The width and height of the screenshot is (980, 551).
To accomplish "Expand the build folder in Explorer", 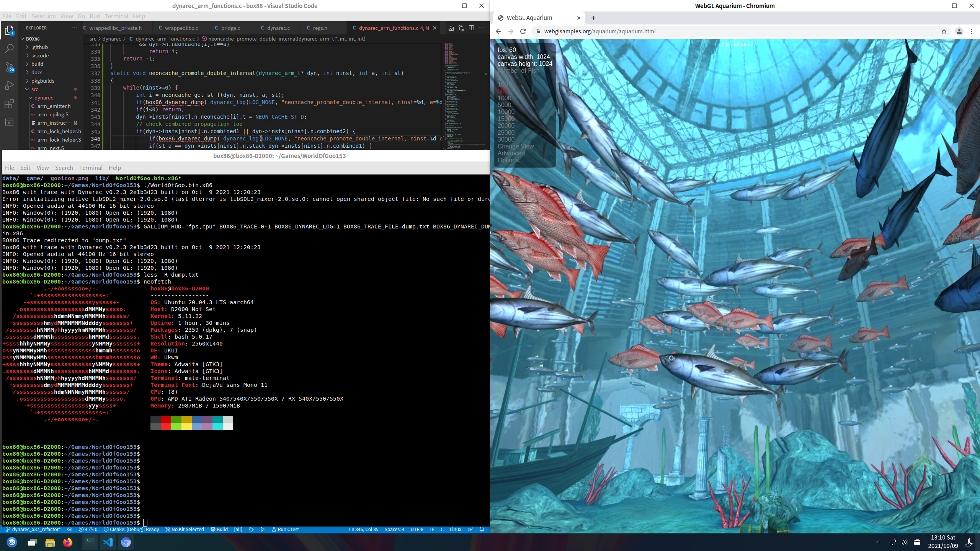I will tap(37, 64).
